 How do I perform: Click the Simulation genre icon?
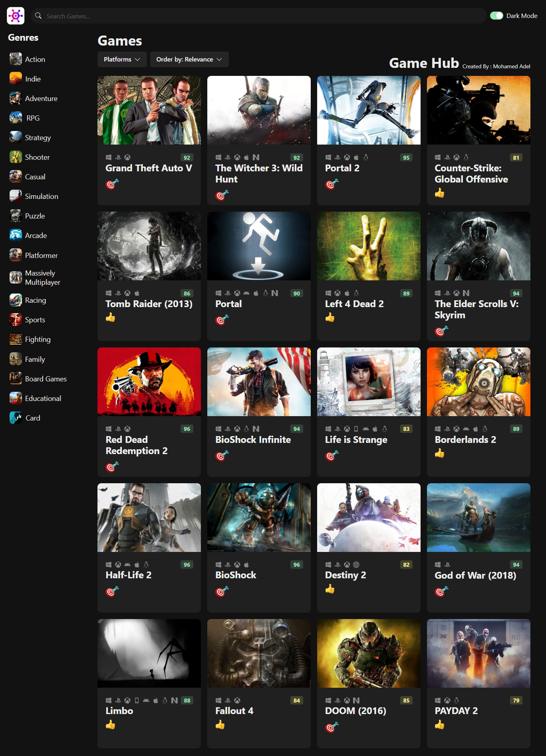coord(16,196)
